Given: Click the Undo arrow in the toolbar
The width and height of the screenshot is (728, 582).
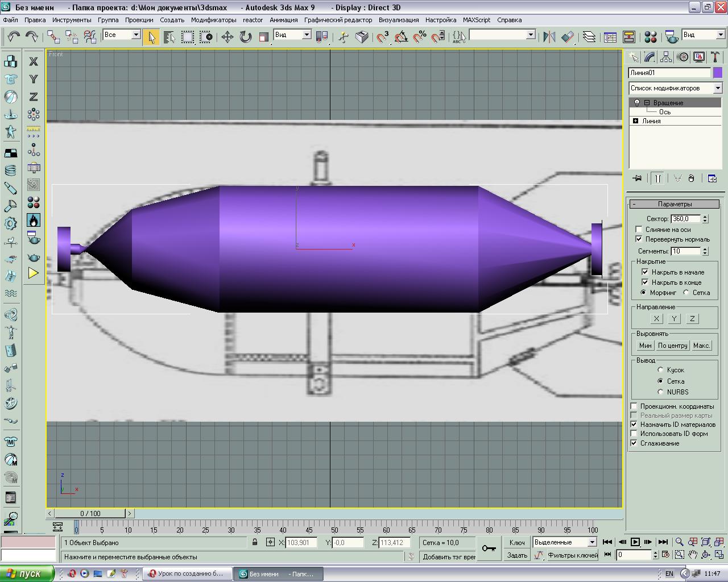Looking at the screenshot, I should coord(13,37).
